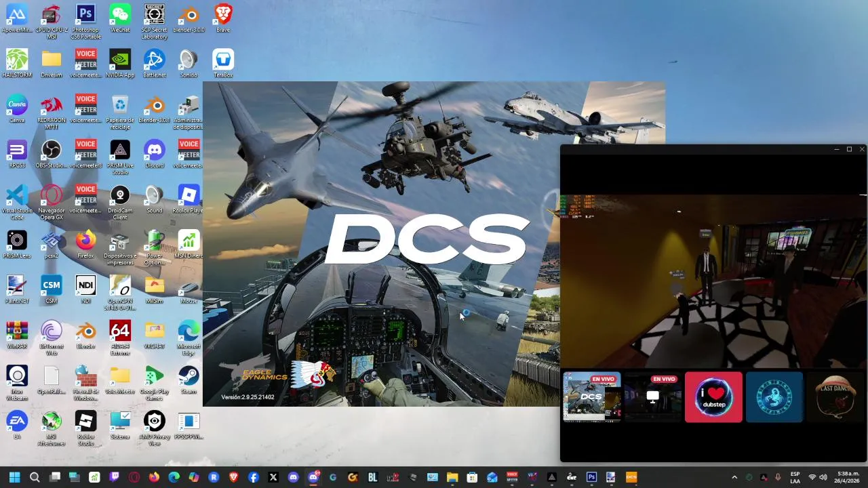868x488 pixels.
Task: Select the second EN VIVO stream thumbnail
Action: [652, 397]
